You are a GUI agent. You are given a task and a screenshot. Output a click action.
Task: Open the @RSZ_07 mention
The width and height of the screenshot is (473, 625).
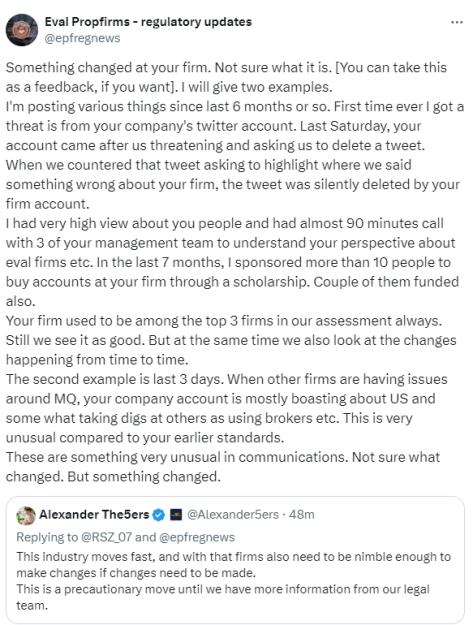pos(106,537)
